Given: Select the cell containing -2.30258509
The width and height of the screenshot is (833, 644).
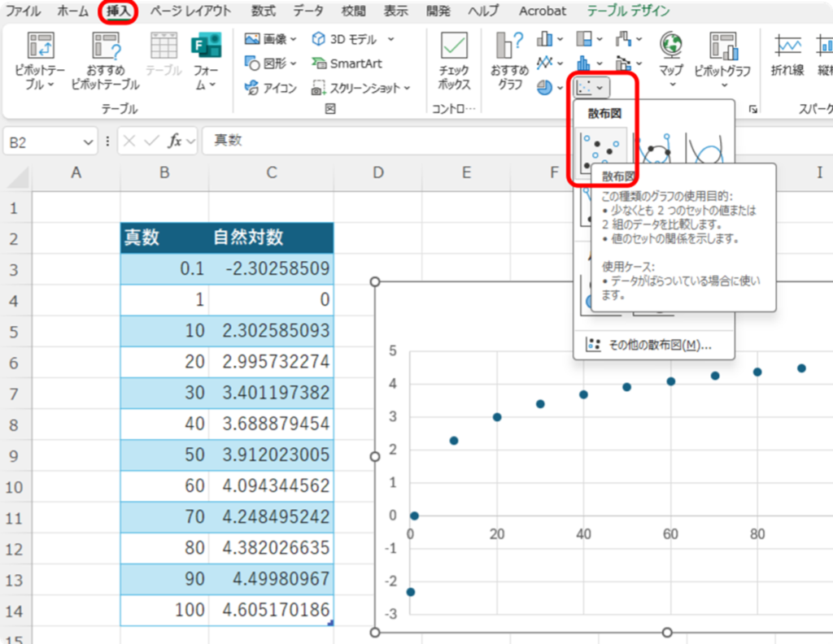Looking at the screenshot, I should coord(272,268).
